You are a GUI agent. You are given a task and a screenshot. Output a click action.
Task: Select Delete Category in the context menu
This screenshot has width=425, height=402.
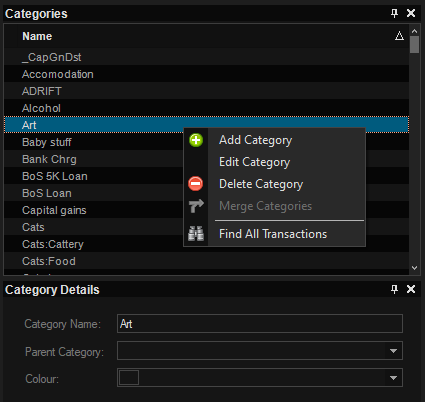(261, 184)
